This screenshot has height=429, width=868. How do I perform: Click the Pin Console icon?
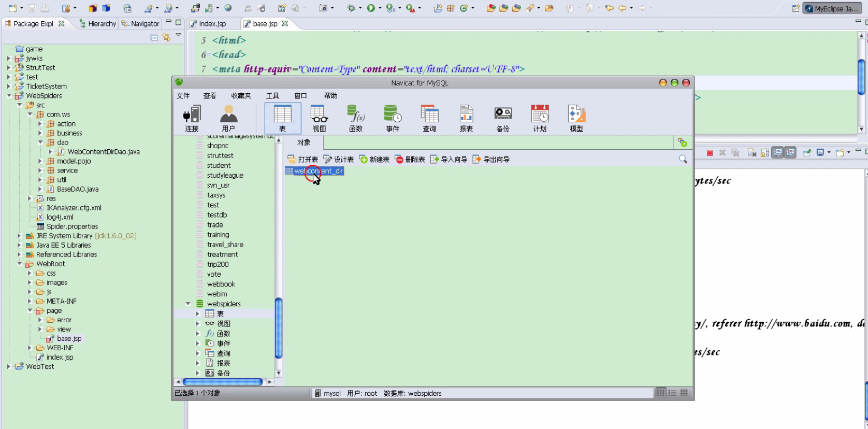(807, 152)
